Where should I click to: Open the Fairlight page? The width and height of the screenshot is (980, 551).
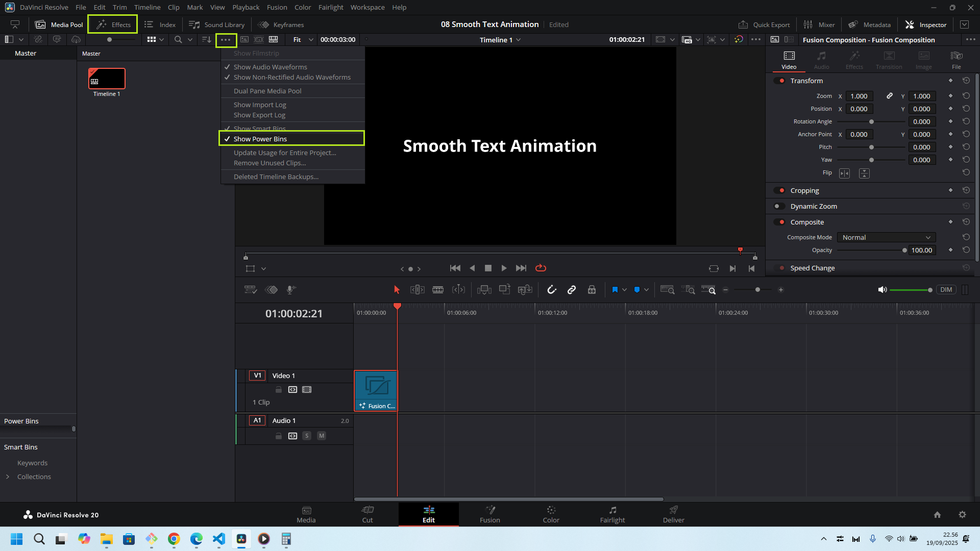click(x=612, y=514)
